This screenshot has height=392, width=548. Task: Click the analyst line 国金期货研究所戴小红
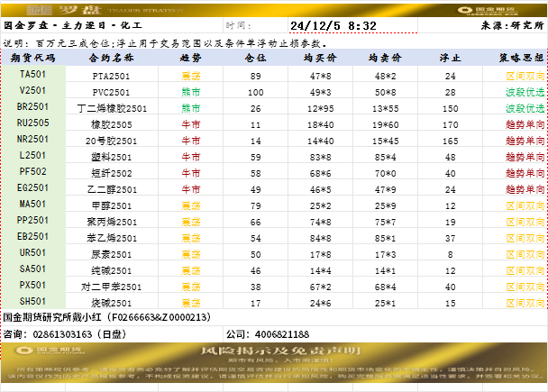click(107, 317)
